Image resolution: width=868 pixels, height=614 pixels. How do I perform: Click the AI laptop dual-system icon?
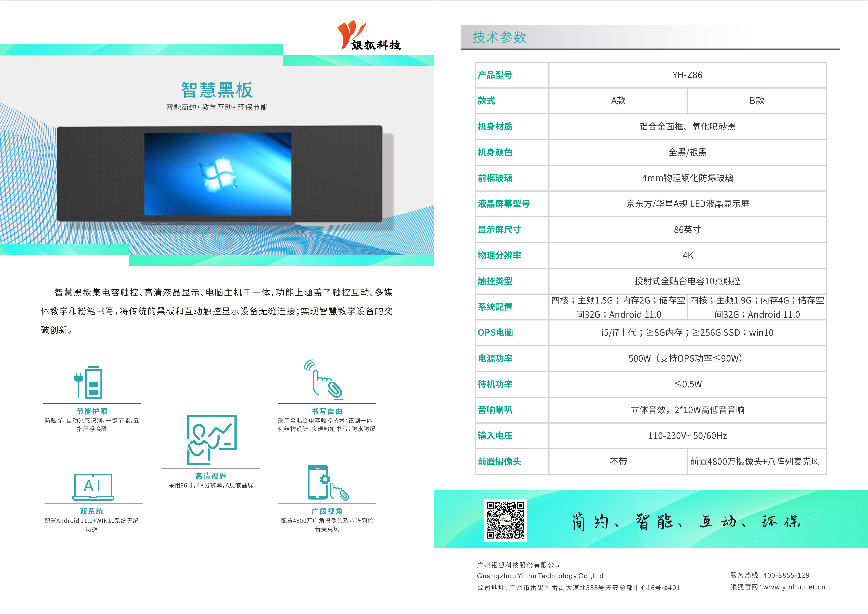93,487
